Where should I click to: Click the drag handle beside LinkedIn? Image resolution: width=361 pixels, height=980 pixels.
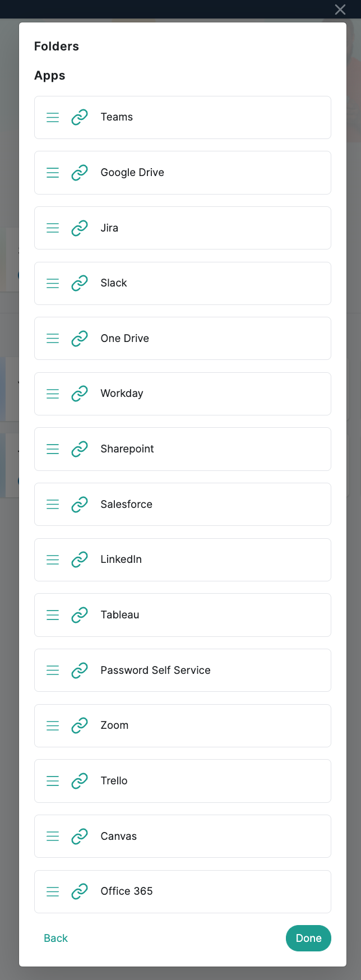[x=53, y=560]
